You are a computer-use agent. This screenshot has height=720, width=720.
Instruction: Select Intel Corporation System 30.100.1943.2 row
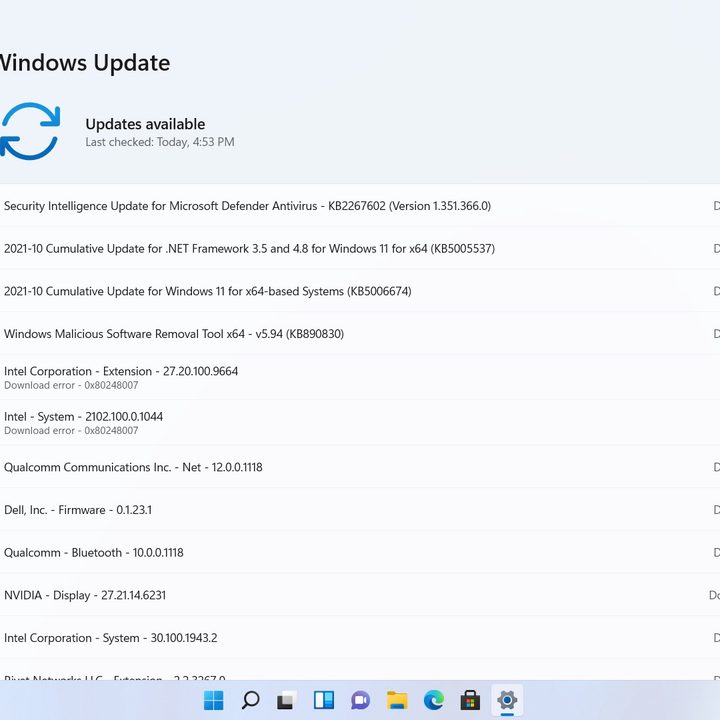pyautogui.click(x=360, y=638)
